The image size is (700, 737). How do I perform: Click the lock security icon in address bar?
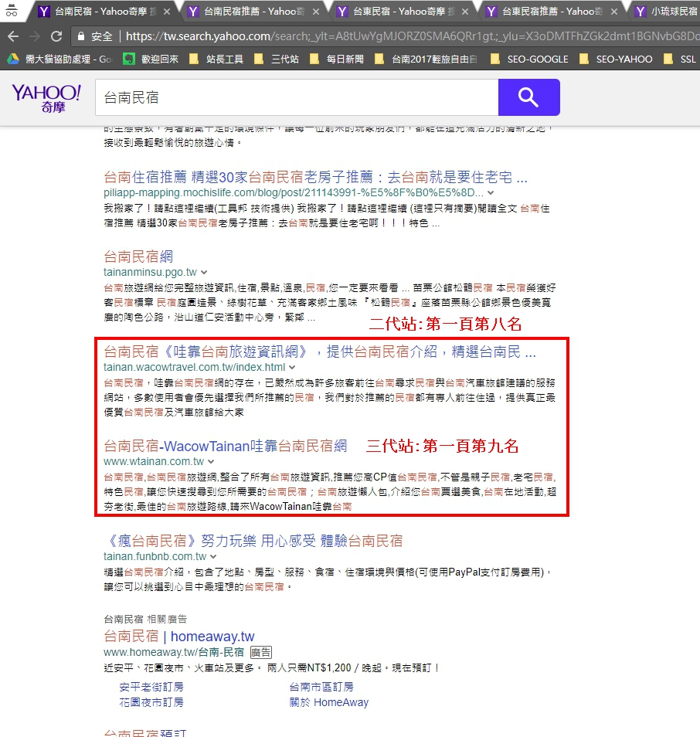click(x=81, y=36)
